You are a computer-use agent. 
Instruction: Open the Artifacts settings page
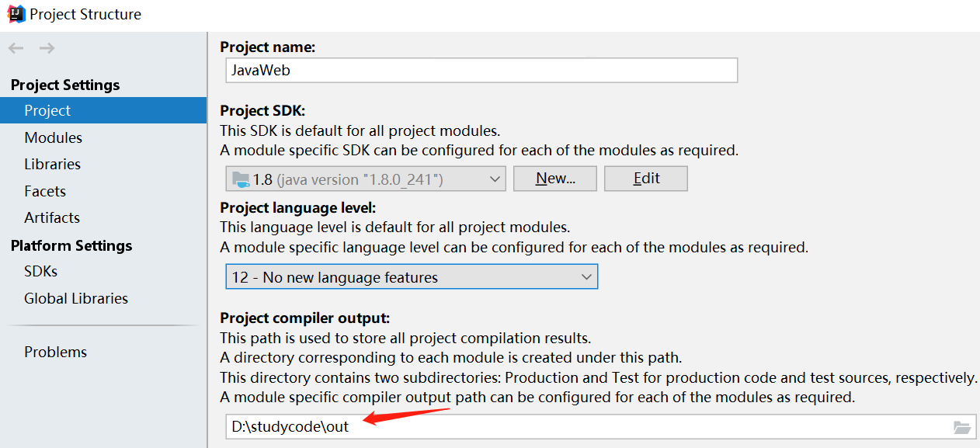[52, 217]
